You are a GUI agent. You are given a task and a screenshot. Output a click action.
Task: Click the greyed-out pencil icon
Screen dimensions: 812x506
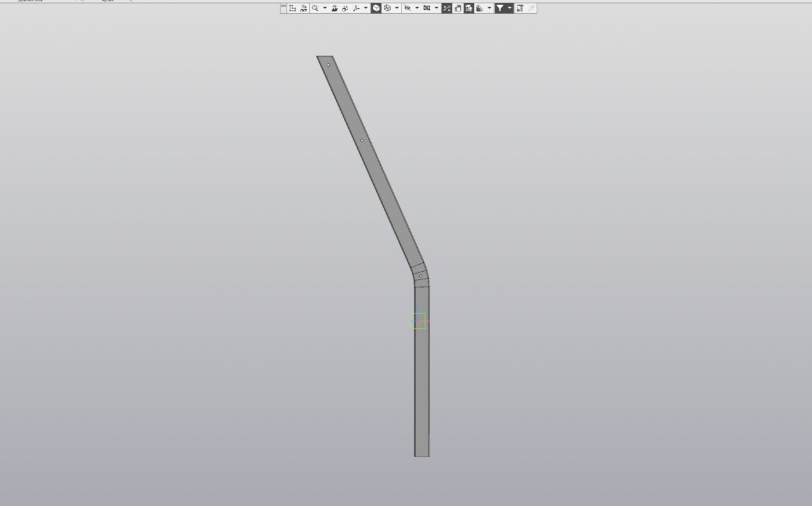[531, 8]
